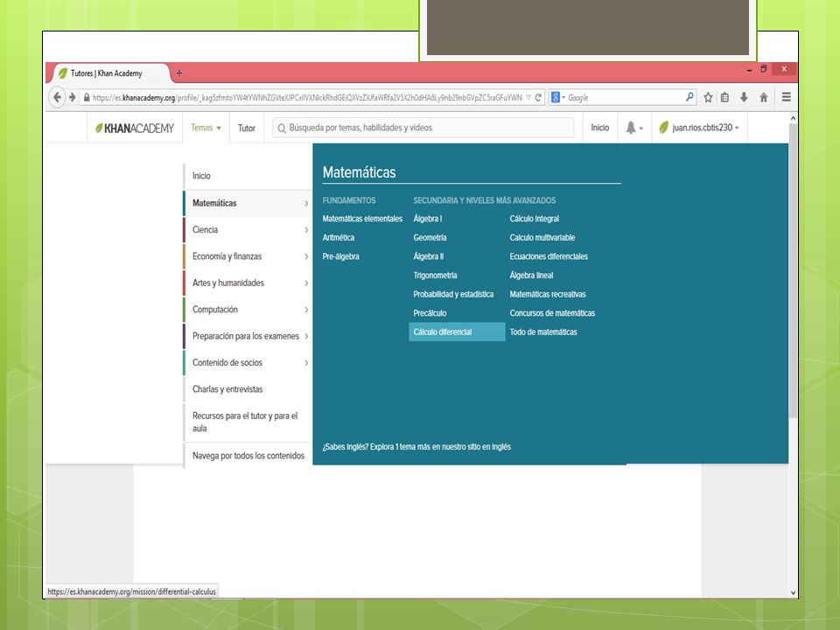Viewport: 840px width, 630px height.
Task: Open Navega por todos los contenidos
Action: pos(248,456)
